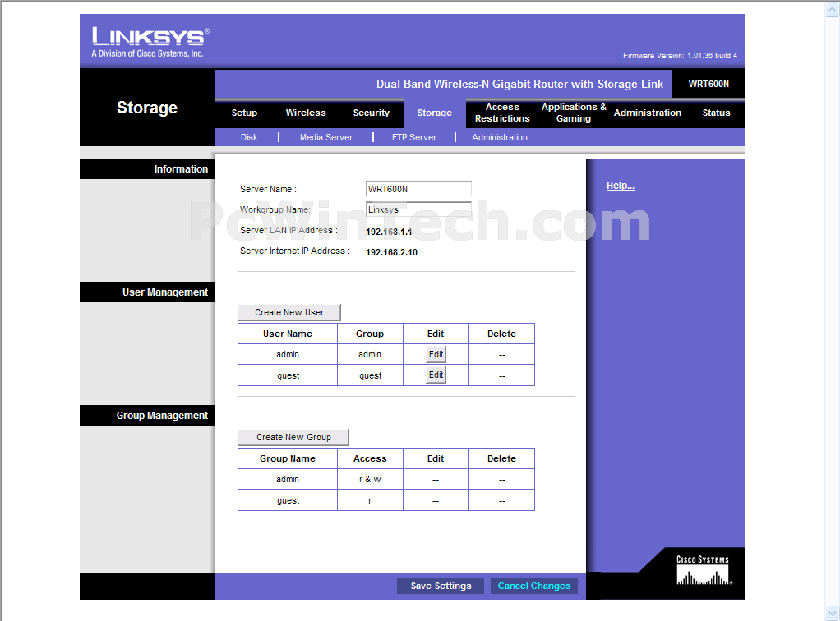Click Cancel Changes button
The width and height of the screenshot is (840, 621).
(534, 586)
